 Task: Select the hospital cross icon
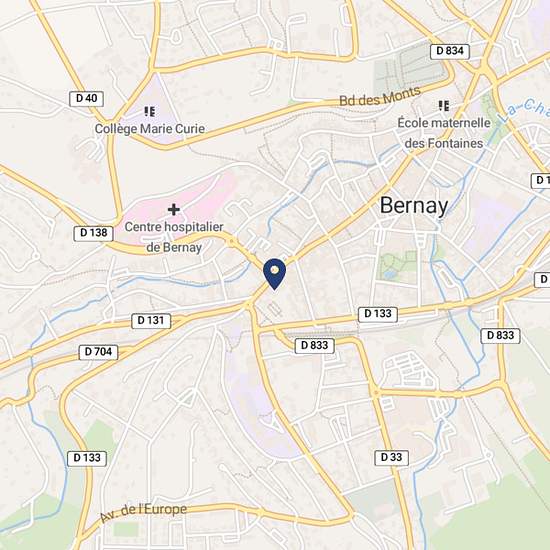(x=174, y=210)
